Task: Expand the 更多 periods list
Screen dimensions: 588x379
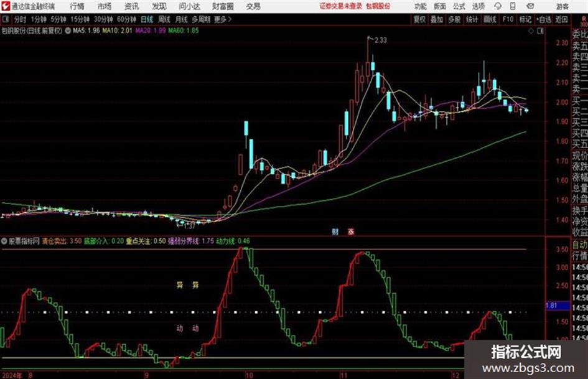Action: [223, 19]
